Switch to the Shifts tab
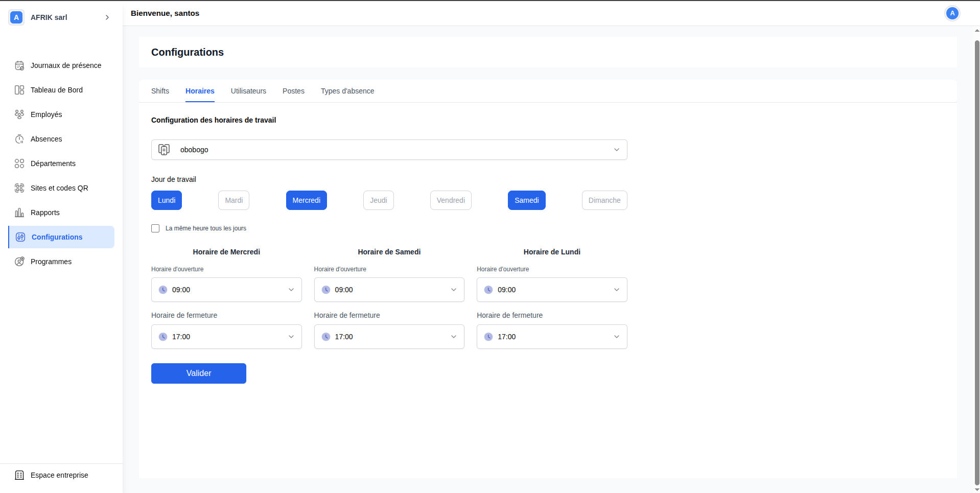 160,91
